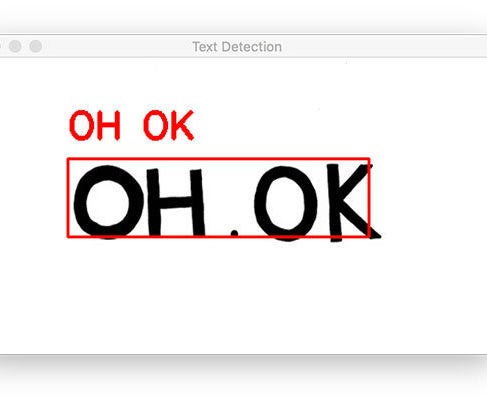
Task: Click the gray minimize window button
Action: pos(15,46)
